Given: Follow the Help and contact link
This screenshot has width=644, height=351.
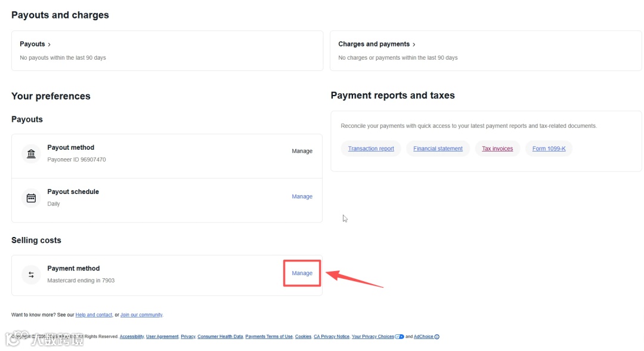Looking at the screenshot, I should [94, 315].
